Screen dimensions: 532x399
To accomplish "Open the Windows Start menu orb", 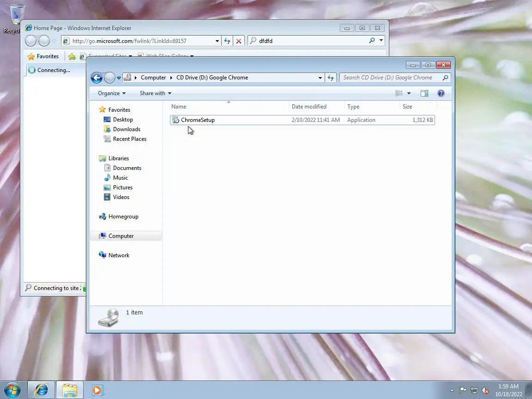I will click(x=12, y=390).
